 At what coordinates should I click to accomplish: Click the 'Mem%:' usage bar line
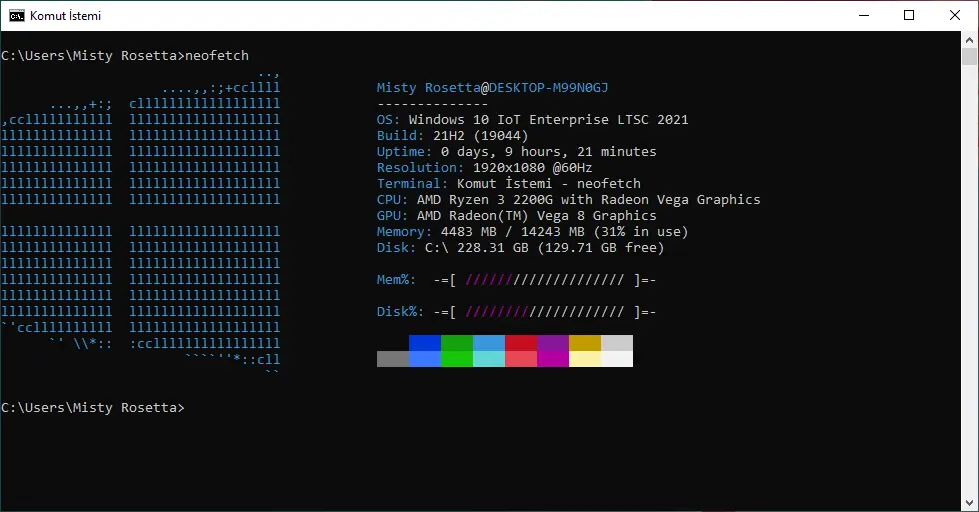click(x=516, y=280)
